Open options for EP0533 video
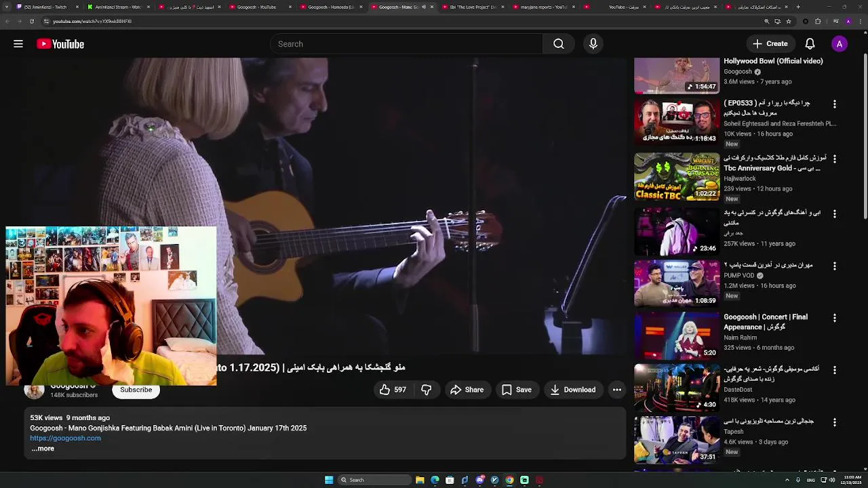The width and height of the screenshot is (868, 488). pyautogui.click(x=835, y=104)
